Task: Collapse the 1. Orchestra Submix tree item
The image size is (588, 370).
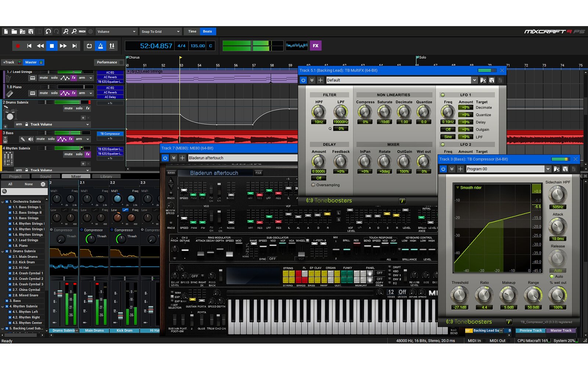Action: point(3,202)
